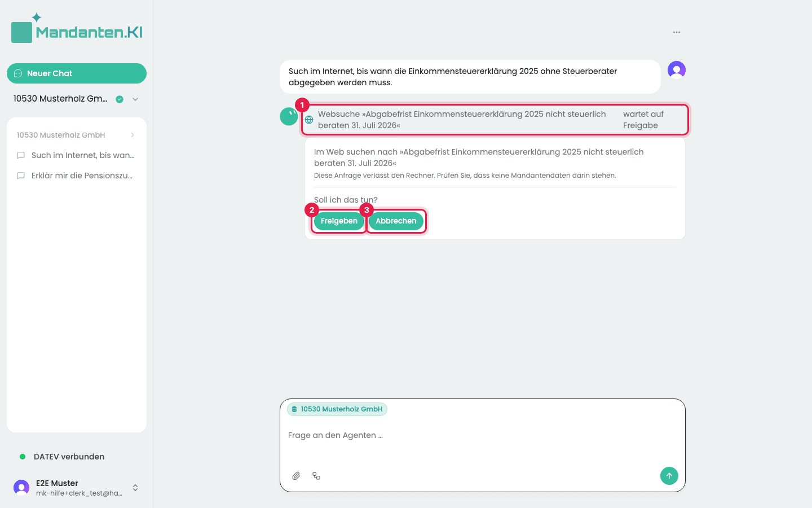Viewport: 812px width, 508px height.
Task: Open the 'Erklär mir die Pensionszu...' chat
Action: [77, 176]
